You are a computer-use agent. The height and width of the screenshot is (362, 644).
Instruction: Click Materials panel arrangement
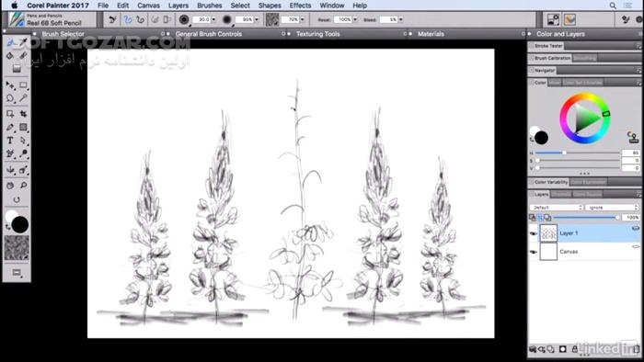coord(431,34)
